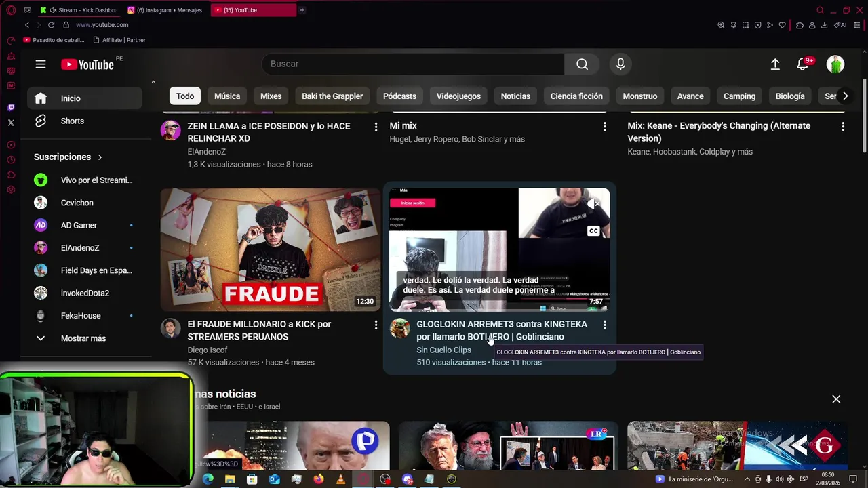Click the YouTube logo

coord(87,64)
